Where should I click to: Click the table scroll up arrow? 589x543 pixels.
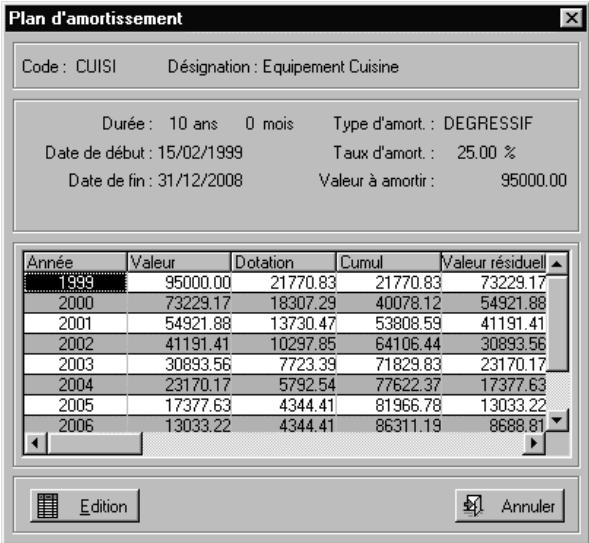pos(557,264)
